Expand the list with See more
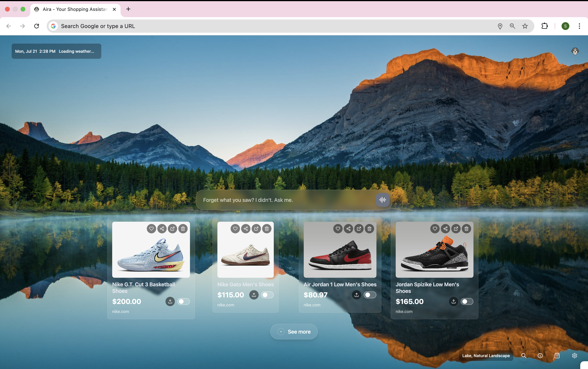The image size is (588, 369). tap(294, 332)
